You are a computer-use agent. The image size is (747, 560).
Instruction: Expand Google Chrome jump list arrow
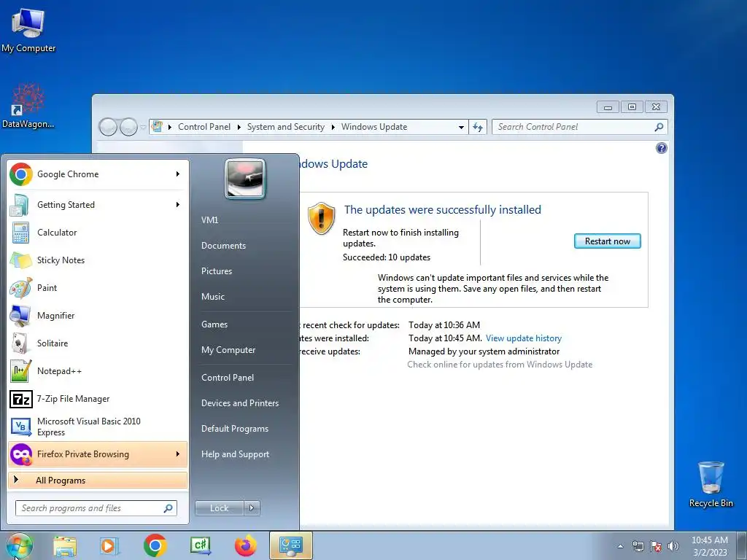tap(178, 174)
